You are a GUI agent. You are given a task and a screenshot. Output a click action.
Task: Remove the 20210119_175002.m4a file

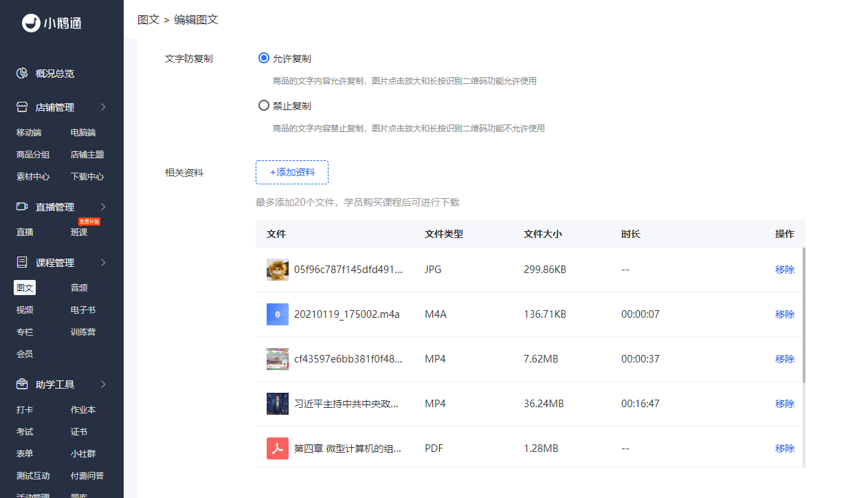[784, 314]
